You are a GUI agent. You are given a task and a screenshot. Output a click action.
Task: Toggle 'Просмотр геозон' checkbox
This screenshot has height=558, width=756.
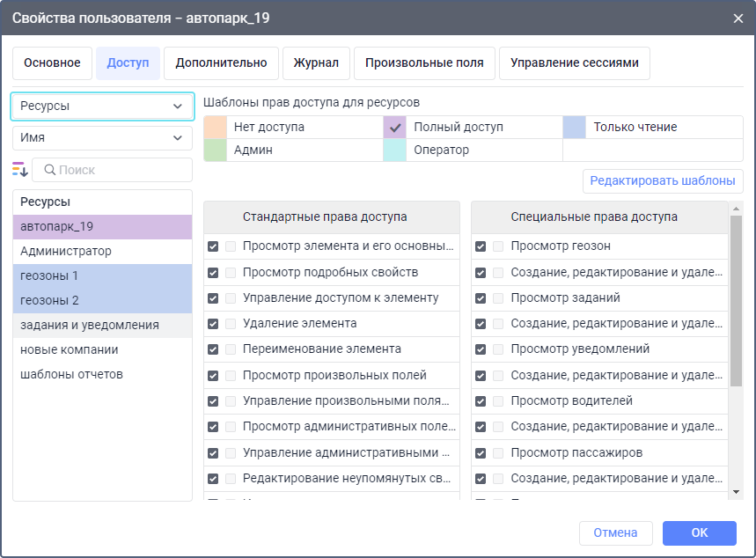pyautogui.click(x=481, y=246)
